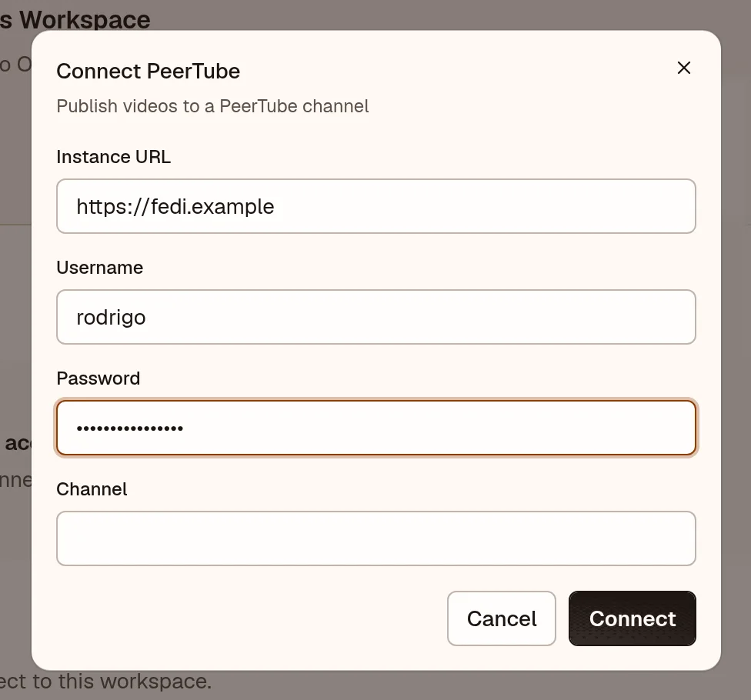
Task: Click the Username label
Action: pos(99,268)
